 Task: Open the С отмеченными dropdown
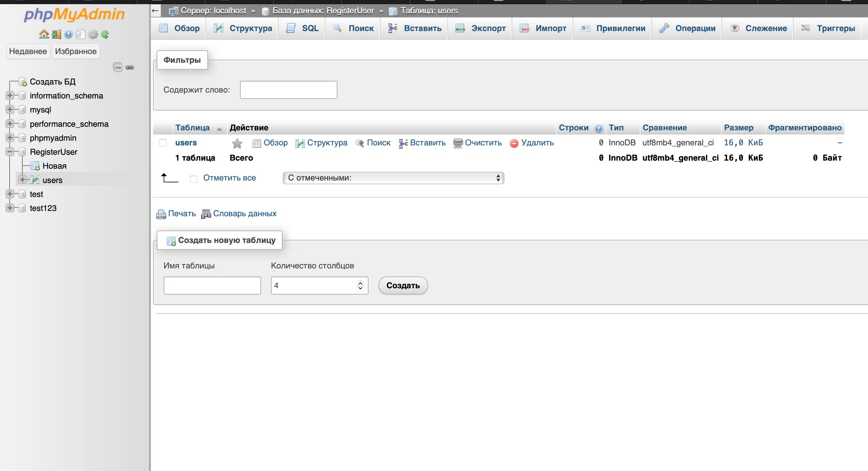(393, 178)
